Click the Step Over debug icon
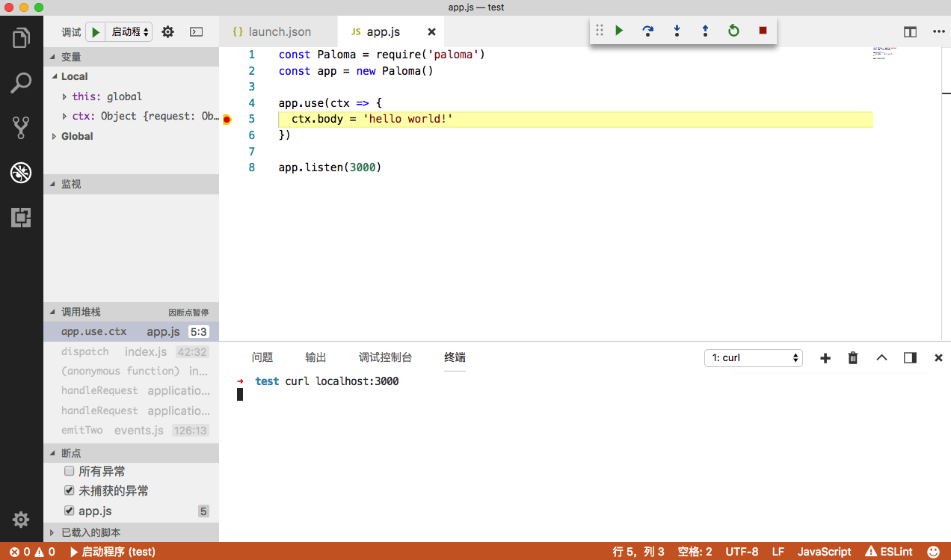951x560 pixels. (647, 31)
